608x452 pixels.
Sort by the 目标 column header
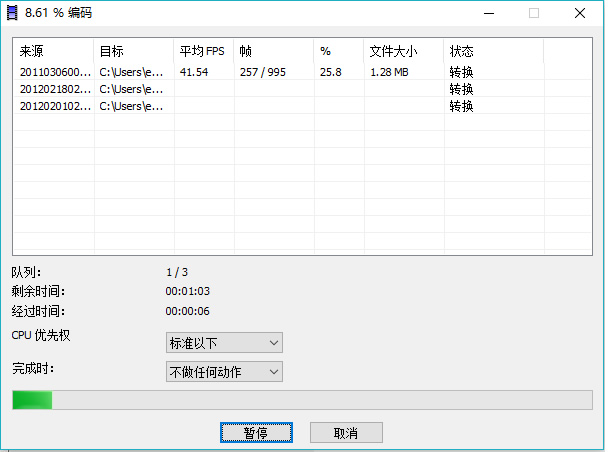[x=134, y=51]
